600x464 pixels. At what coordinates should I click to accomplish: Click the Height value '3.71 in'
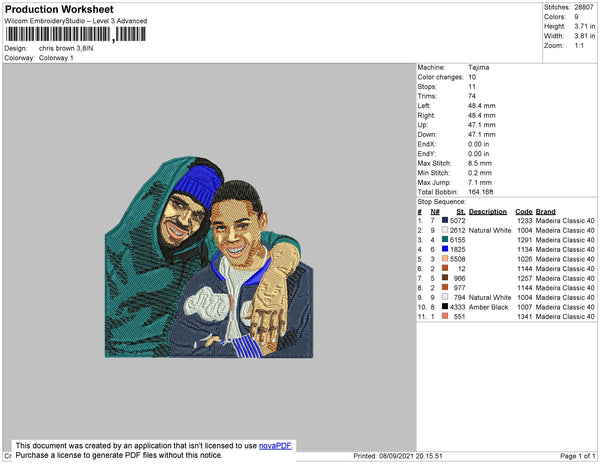point(584,26)
